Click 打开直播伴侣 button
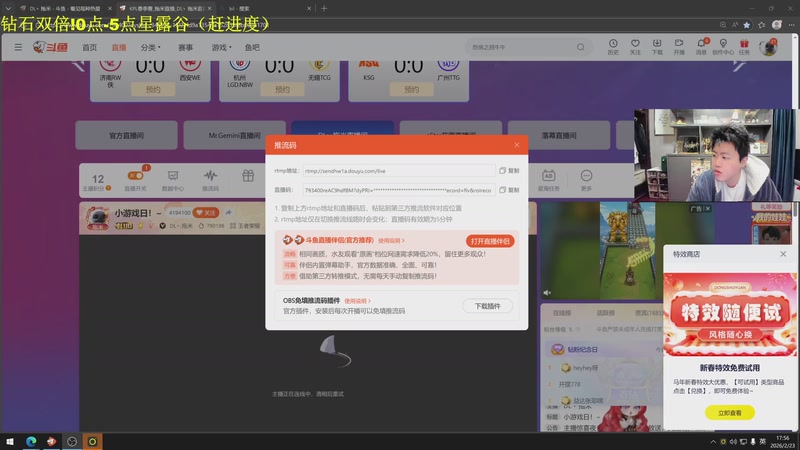 click(x=490, y=241)
